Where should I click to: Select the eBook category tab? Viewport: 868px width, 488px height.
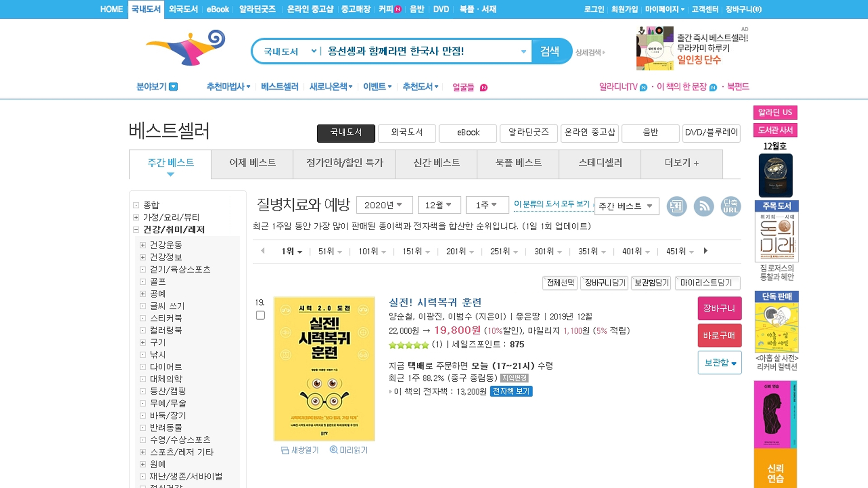468,133
